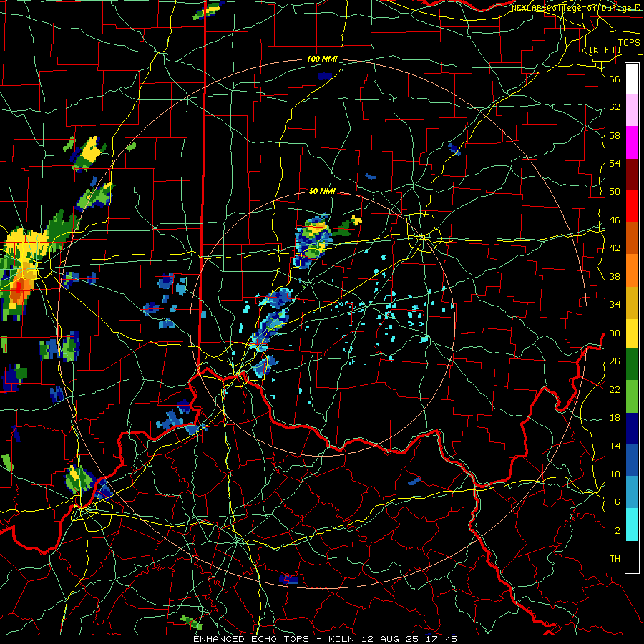Pick the dark red swatch near 54
Viewport: 644px width, 644px height.
pos(632,174)
